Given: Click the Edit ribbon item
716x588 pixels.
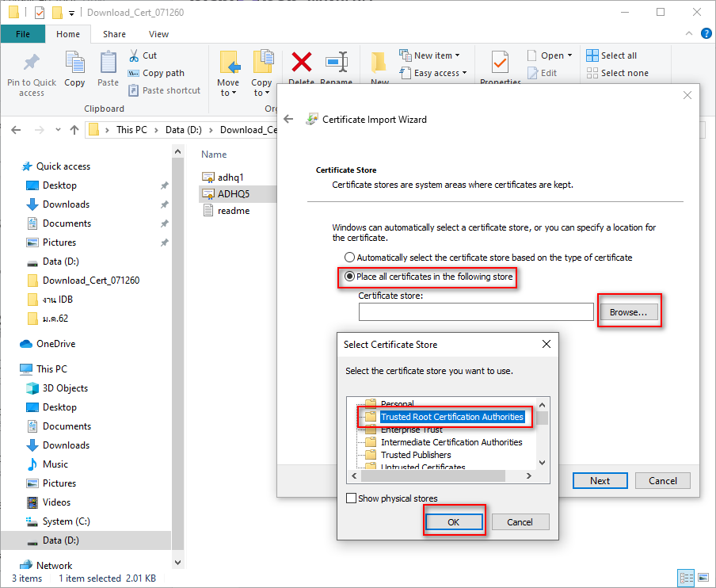Looking at the screenshot, I should [543, 73].
